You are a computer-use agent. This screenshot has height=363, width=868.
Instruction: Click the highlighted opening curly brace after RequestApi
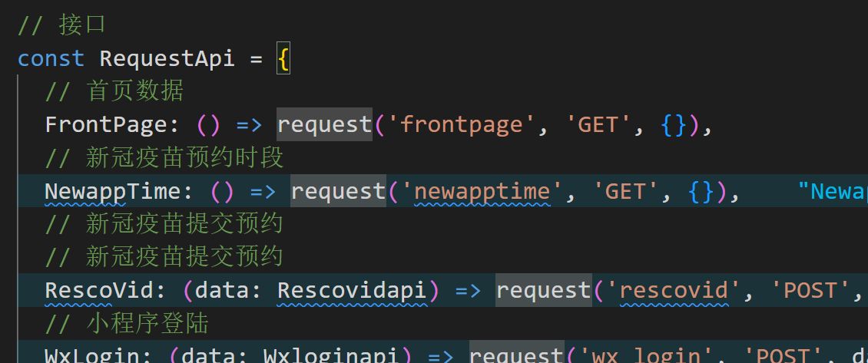coord(283,58)
